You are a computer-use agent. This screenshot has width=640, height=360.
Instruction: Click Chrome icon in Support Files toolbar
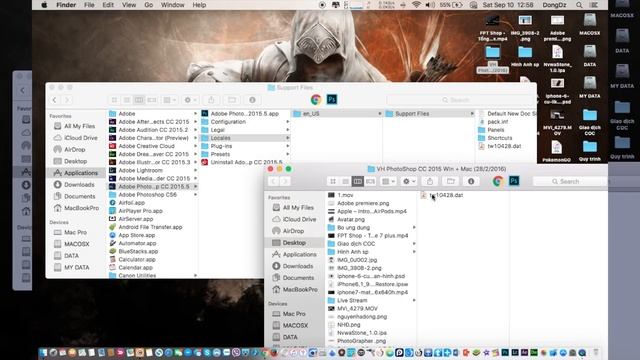tap(316, 100)
